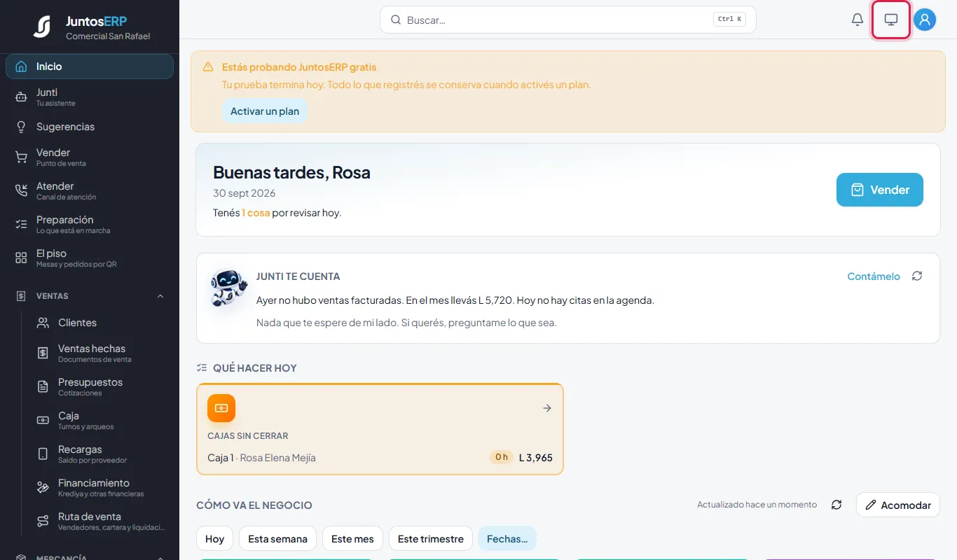Click the Acomodar button

click(898, 505)
